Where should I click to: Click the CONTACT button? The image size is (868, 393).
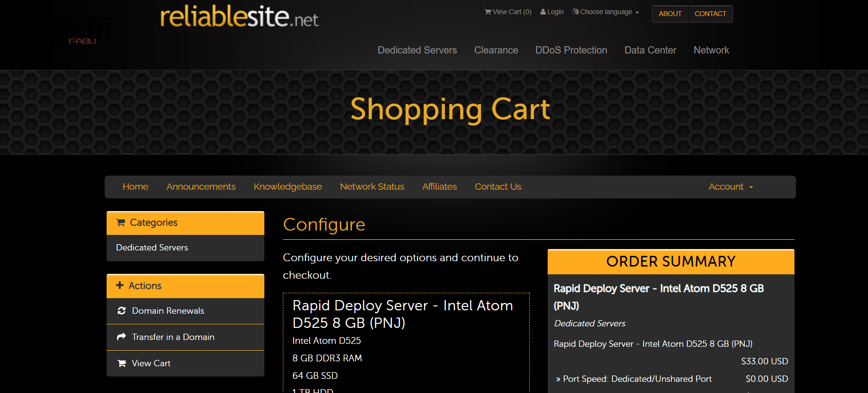tap(710, 14)
